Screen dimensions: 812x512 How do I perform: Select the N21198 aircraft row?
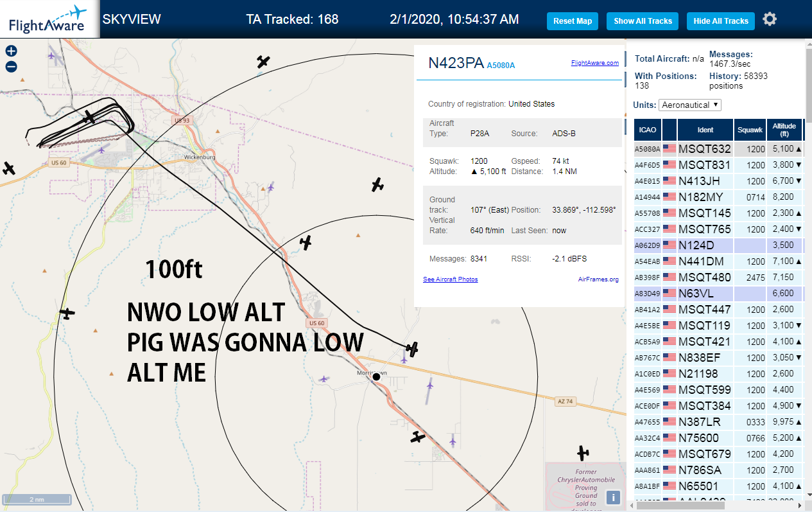[x=718, y=374]
